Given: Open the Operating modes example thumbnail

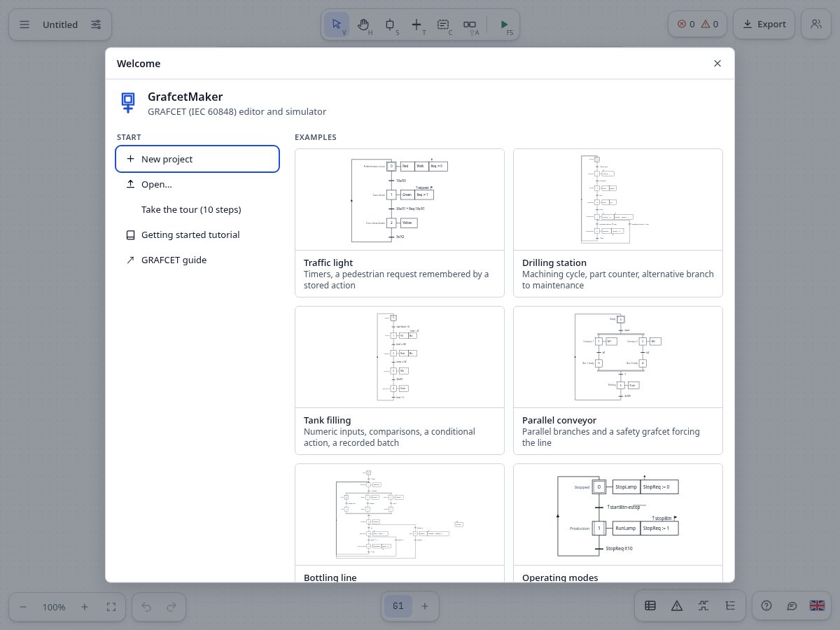Looking at the screenshot, I should tap(618, 514).
